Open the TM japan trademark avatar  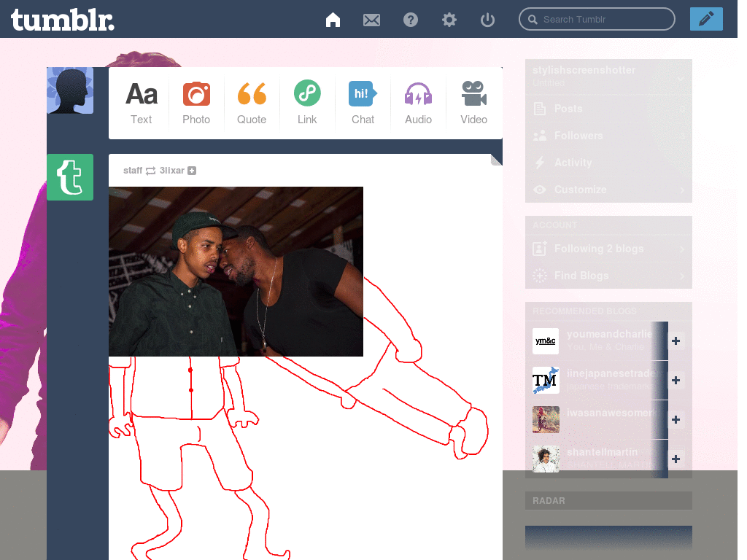point(546,380)
